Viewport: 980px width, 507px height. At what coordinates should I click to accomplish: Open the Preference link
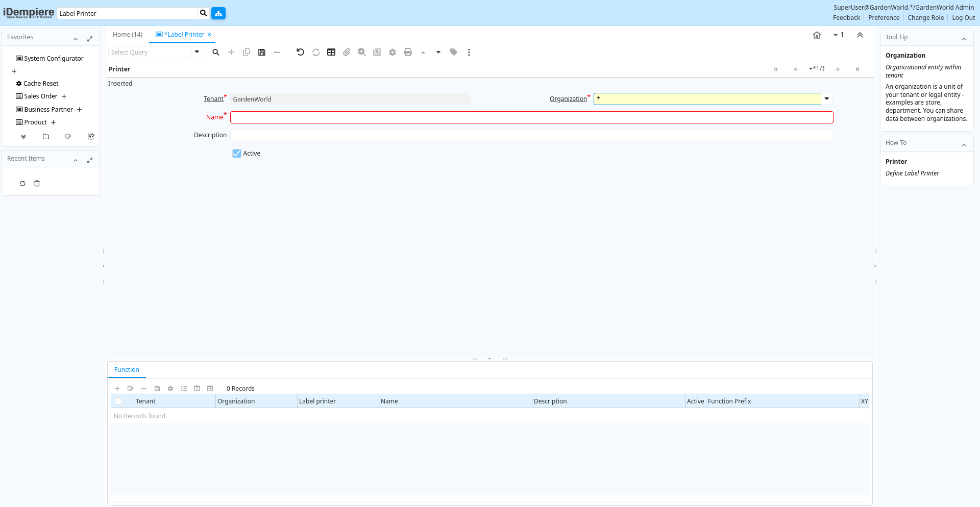884,18
